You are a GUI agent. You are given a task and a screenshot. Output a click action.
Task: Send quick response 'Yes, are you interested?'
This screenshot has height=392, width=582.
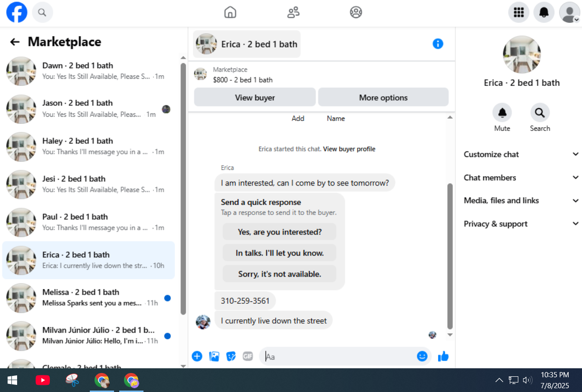(x=279, y=232)
